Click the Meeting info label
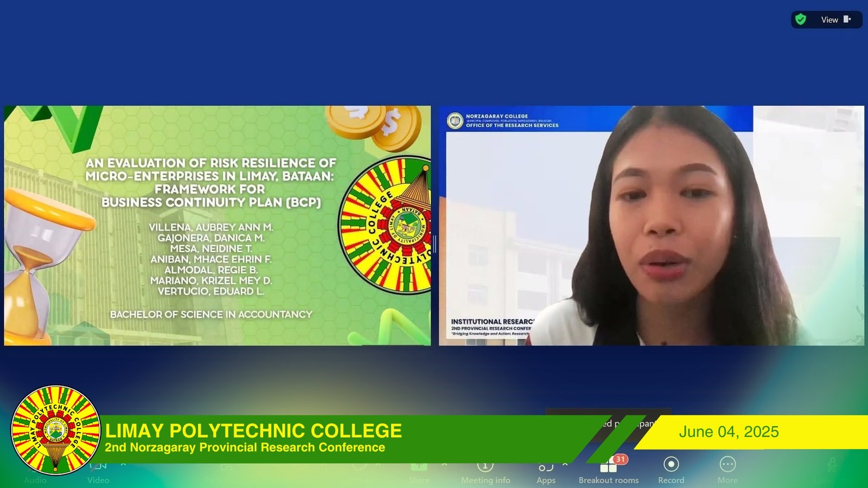 coord(486,480)
